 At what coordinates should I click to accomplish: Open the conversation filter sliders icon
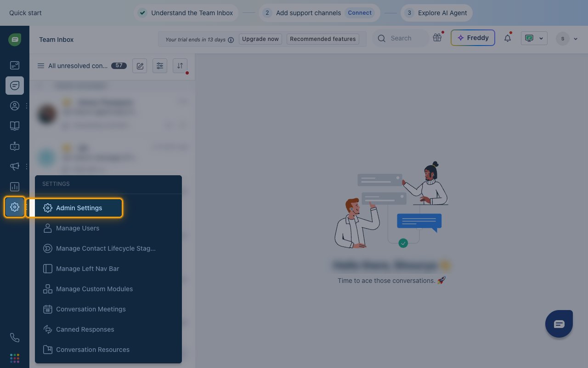160,66
